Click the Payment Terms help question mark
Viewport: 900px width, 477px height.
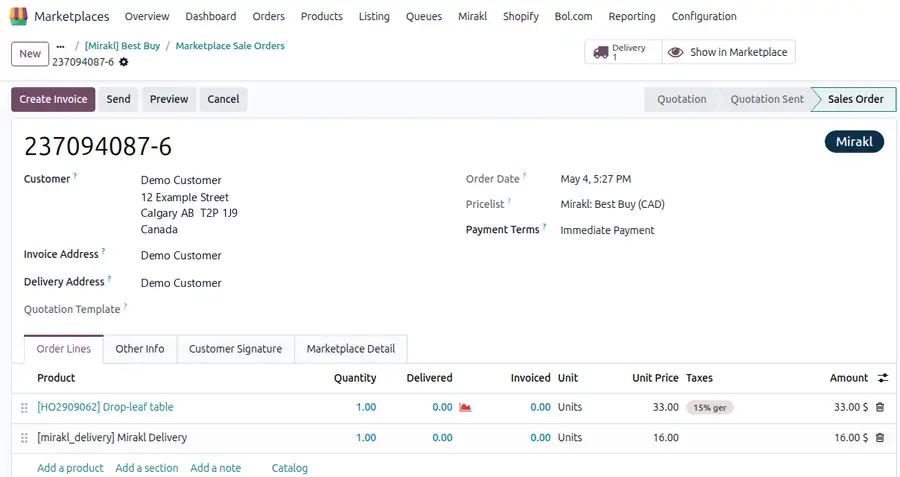544,226
